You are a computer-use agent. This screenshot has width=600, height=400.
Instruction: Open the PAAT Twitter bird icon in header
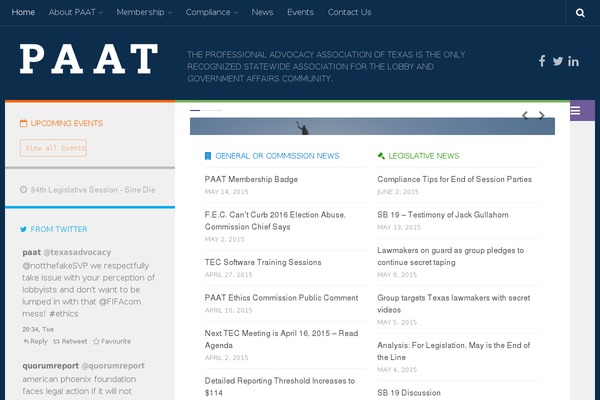[558, 61]
